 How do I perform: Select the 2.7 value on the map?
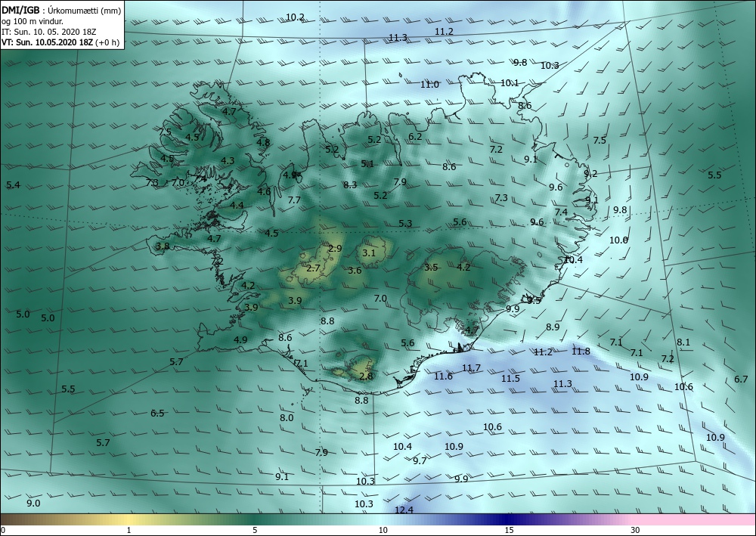(314, 268)
